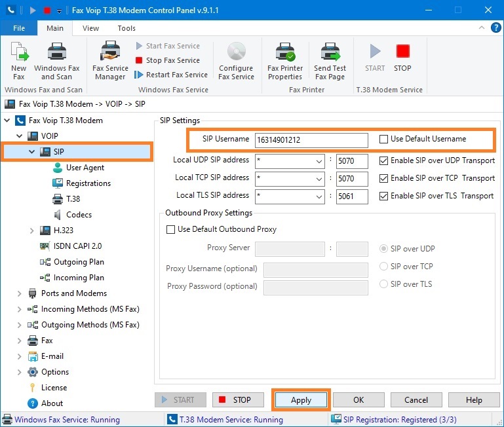This screenshot has height=427, width=504.
Task: Open Local TCP SIP address dropdown
Action: click(x=319, y=179)
